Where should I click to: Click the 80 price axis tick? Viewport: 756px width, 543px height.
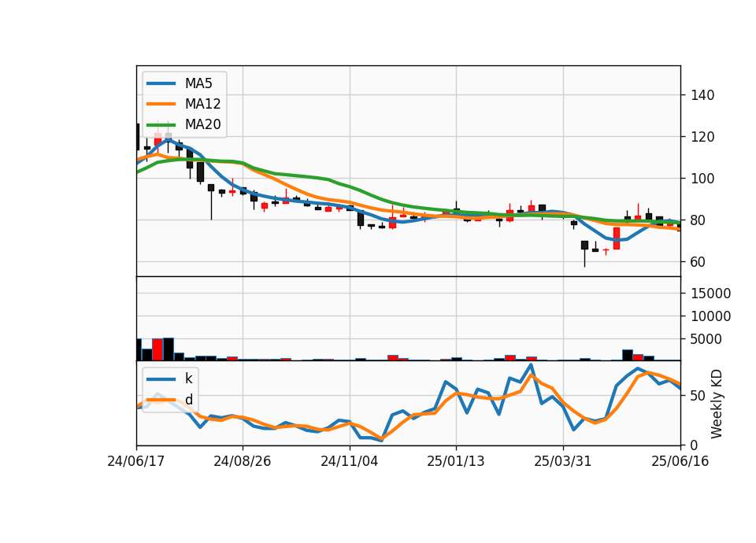pos(699,220)
